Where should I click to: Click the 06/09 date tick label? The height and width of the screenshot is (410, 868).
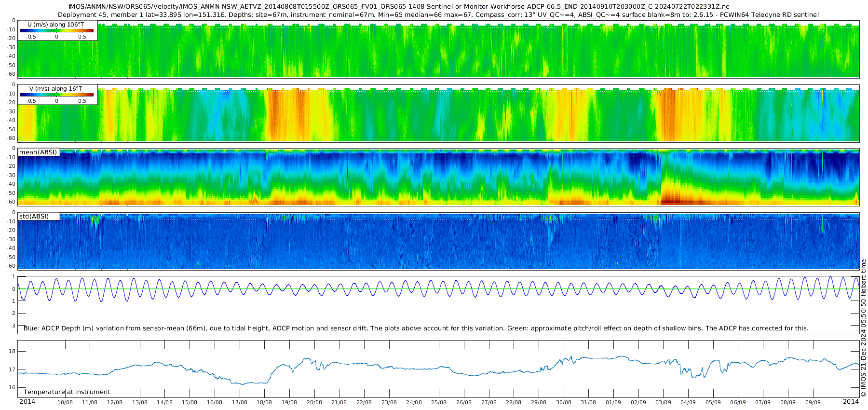(738, 402)
